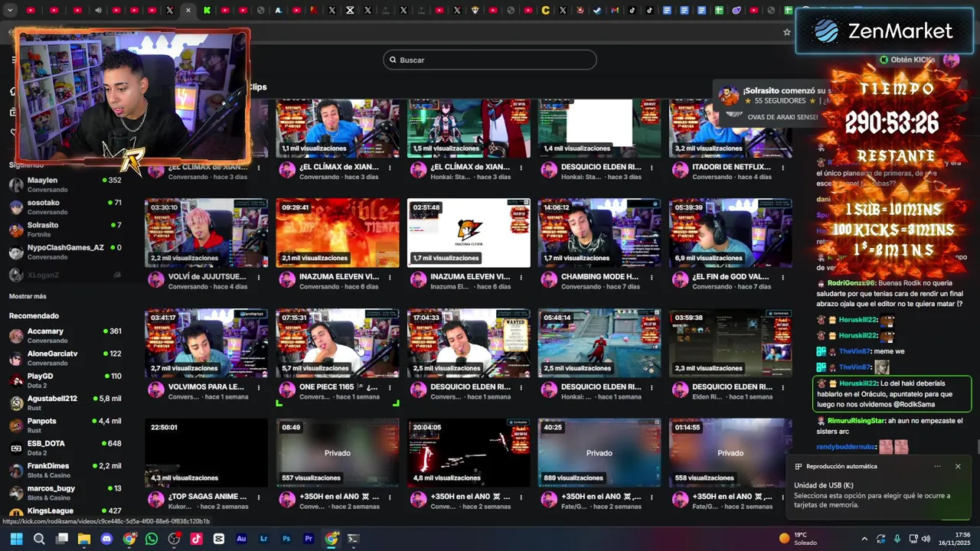Open CapCut from the taskbar
The width and height of the screenshot is (980, 551).
[x=219, y=539]
